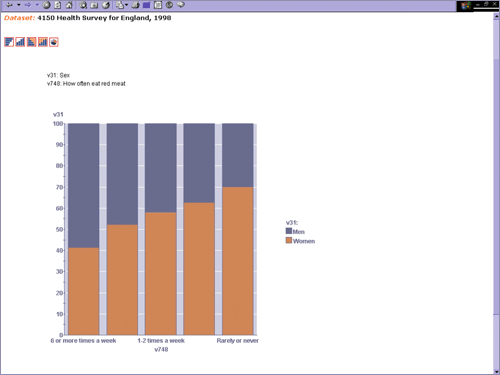Switch to horizontal bar chart view
This screenshot has height=375, width=500.
click(x=9, y=42)
